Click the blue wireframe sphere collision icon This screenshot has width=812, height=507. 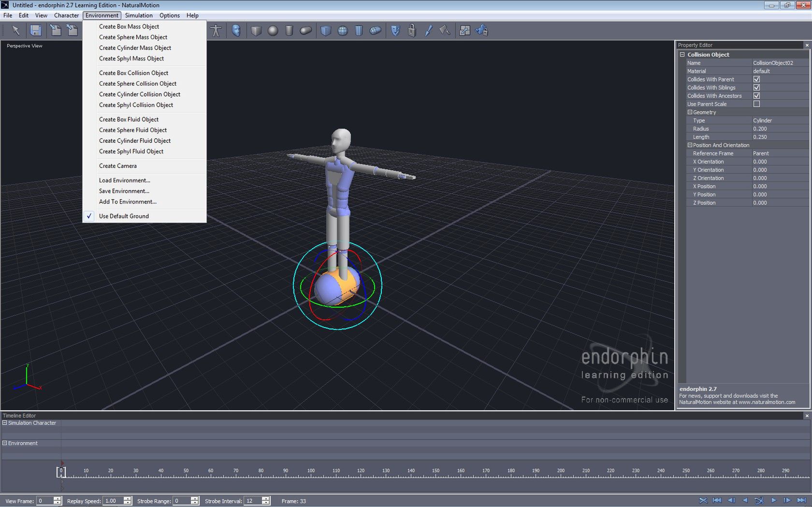coord(342,30)
